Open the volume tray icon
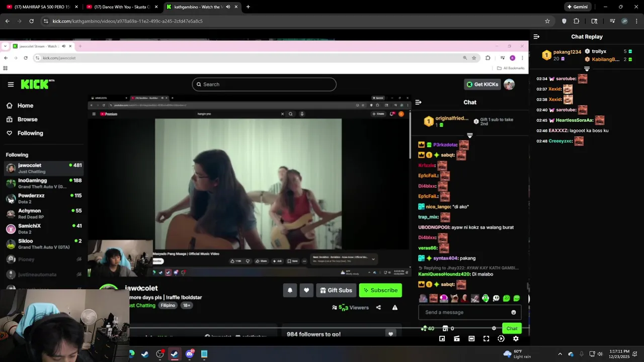 pos(601,354)
